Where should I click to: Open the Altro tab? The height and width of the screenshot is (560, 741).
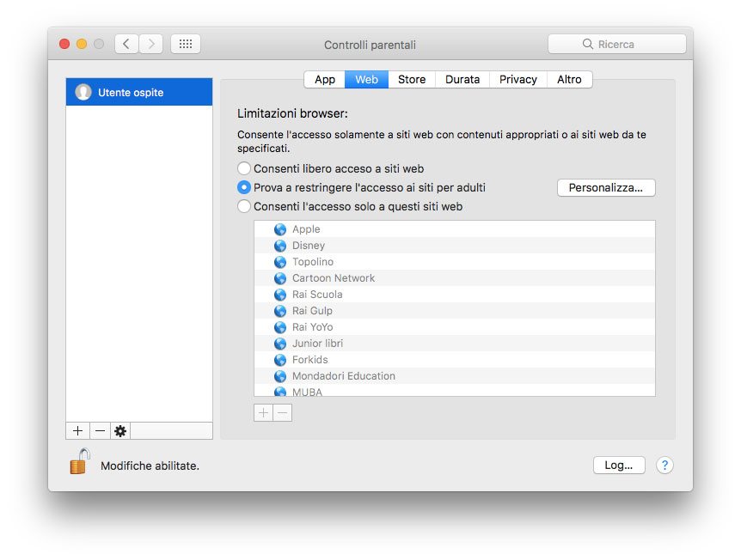pyautogui.click(x=569, y=79)
